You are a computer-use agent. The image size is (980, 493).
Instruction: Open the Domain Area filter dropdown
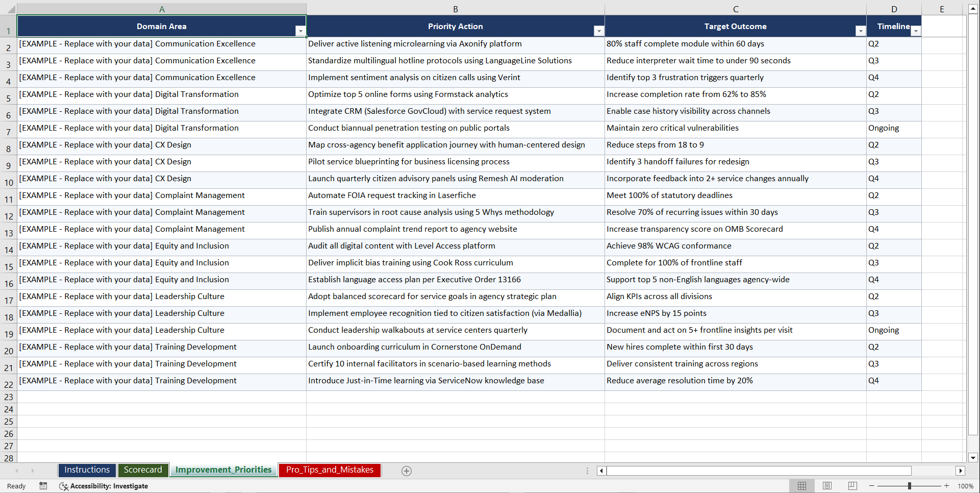click(301, 31)
